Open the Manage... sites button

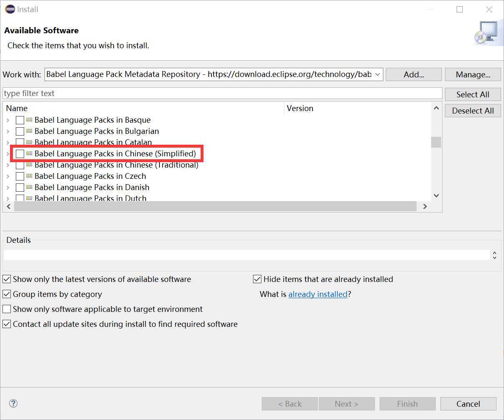473,74
